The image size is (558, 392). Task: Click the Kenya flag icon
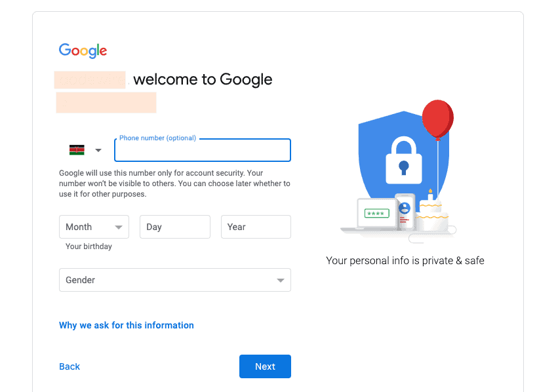tap(77, 150)
